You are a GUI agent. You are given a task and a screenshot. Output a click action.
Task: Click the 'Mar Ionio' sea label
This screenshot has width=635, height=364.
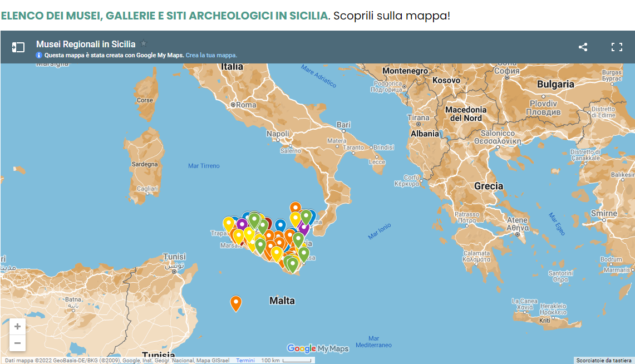click(380, 231)
